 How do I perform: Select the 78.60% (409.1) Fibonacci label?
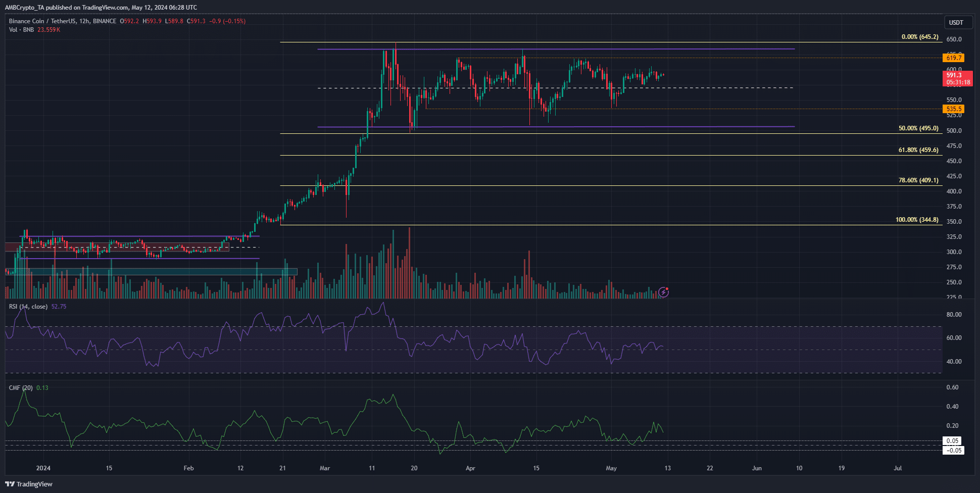[x=918, y=180]
